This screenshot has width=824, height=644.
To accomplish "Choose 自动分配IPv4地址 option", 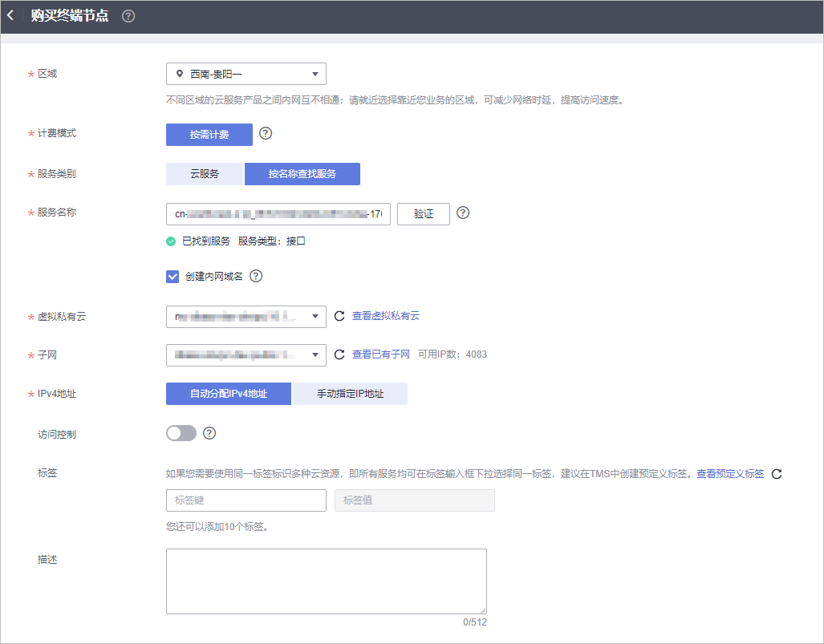I will [229, 394].
